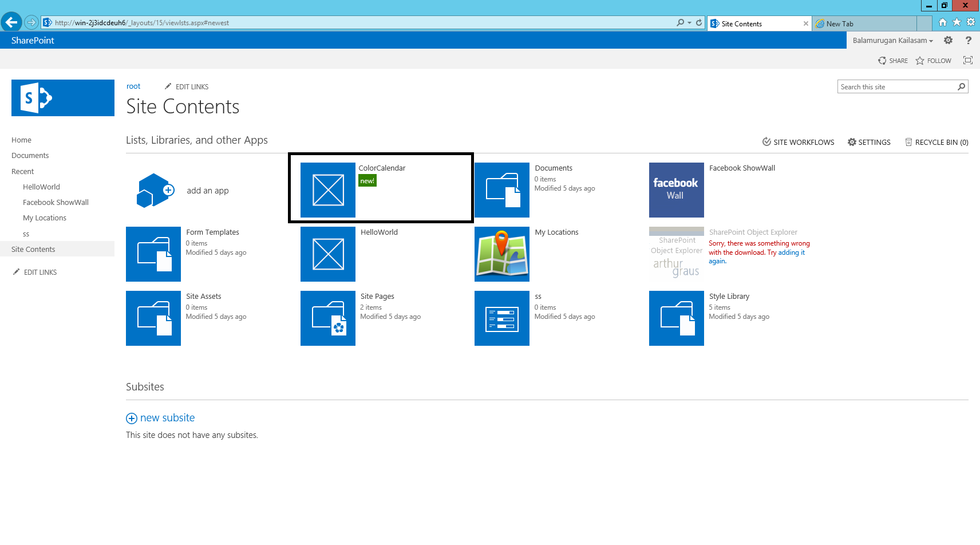980x545 pixels.
Task: Open the Facebook Wall app tile
Action: point(677,190)
